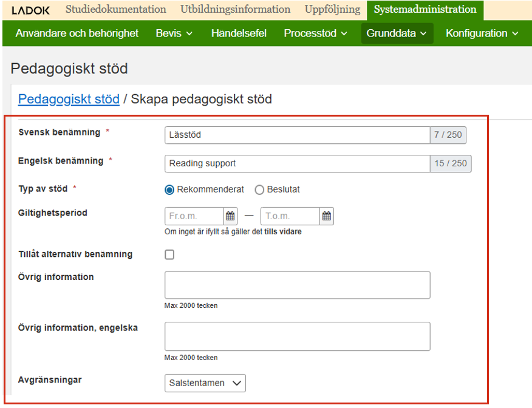
Task: Click the Övrig information text area
Action: [297, 285]
